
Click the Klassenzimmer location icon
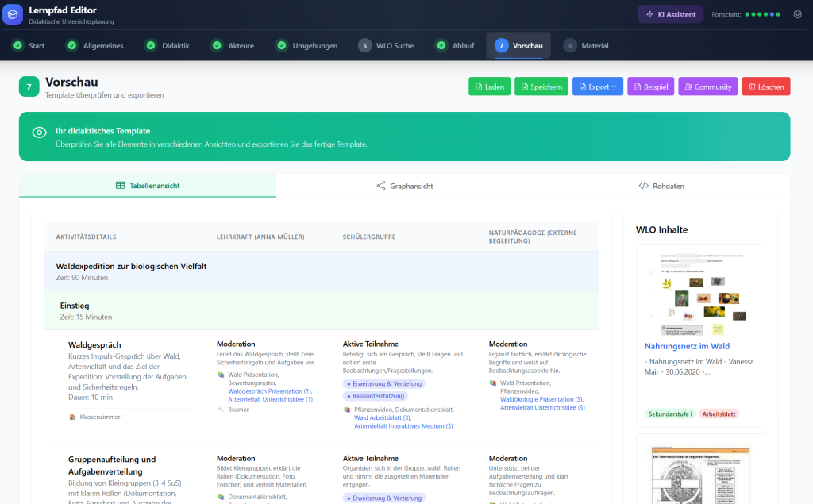tap(72, 417)
